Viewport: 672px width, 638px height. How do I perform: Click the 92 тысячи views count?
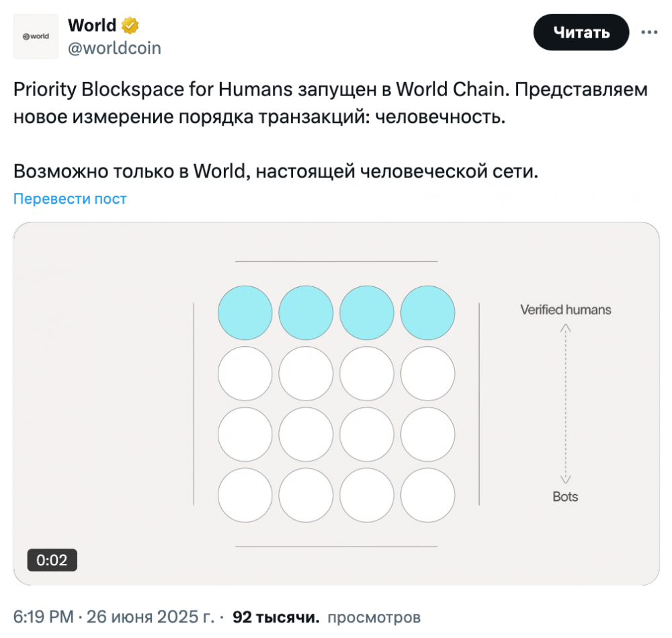coord(276,616)
